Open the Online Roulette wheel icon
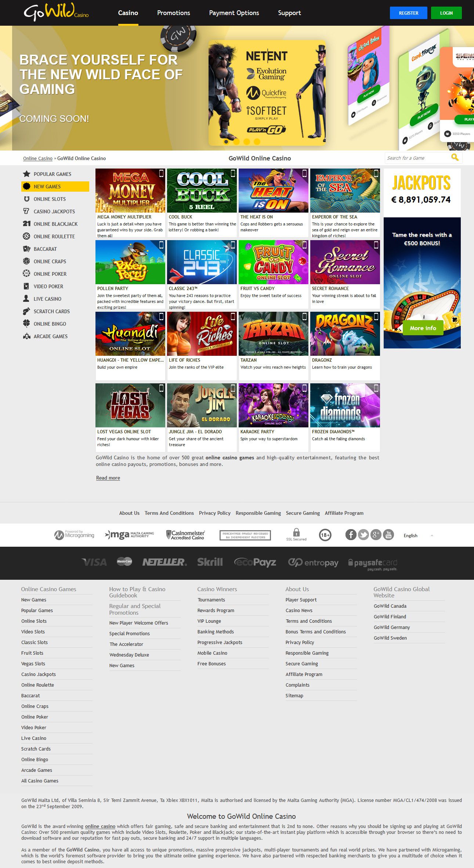 click(26, 236)
